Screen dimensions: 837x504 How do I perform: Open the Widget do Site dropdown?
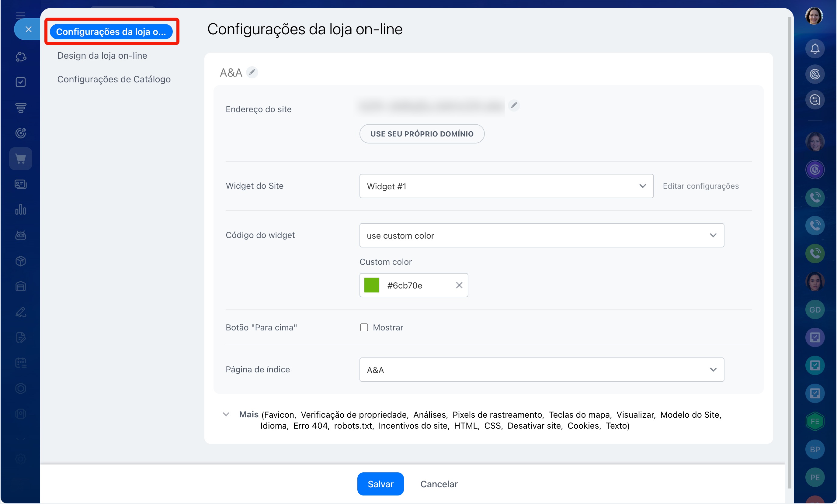[x=506, y=186]
